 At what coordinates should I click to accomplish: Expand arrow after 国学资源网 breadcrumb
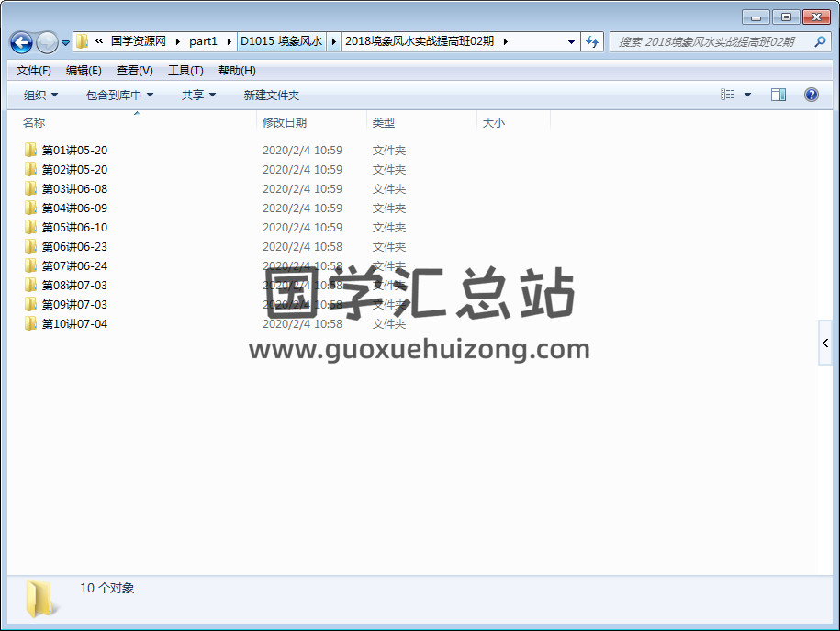point(178,41)
